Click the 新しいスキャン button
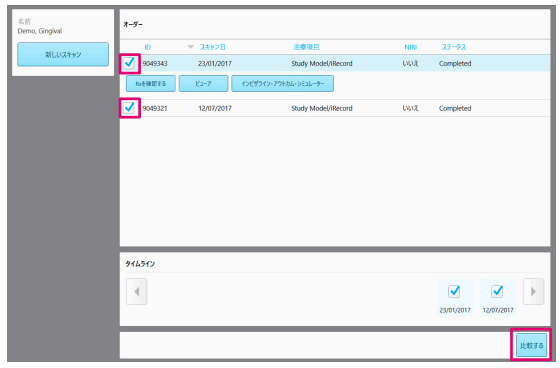This screenshot has height=368, width=560. pos(63,54)
